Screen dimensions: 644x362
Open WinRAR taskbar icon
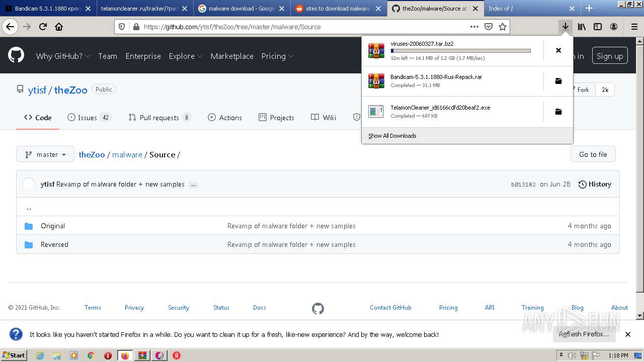pos(142,355)
